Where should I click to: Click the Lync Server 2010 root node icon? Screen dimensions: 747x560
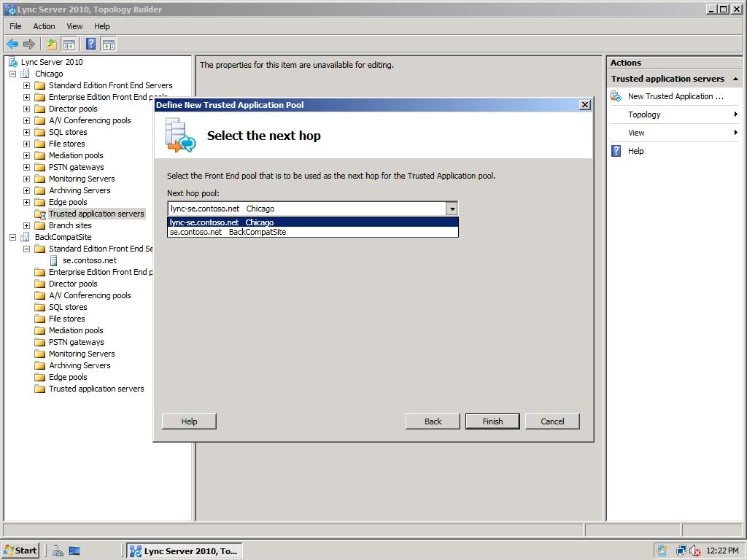[x=13, y=62]
